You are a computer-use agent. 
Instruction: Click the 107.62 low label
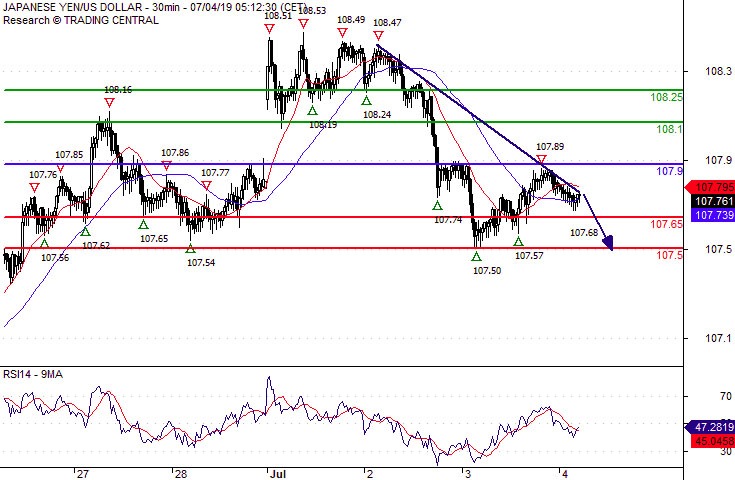(96, 245)
